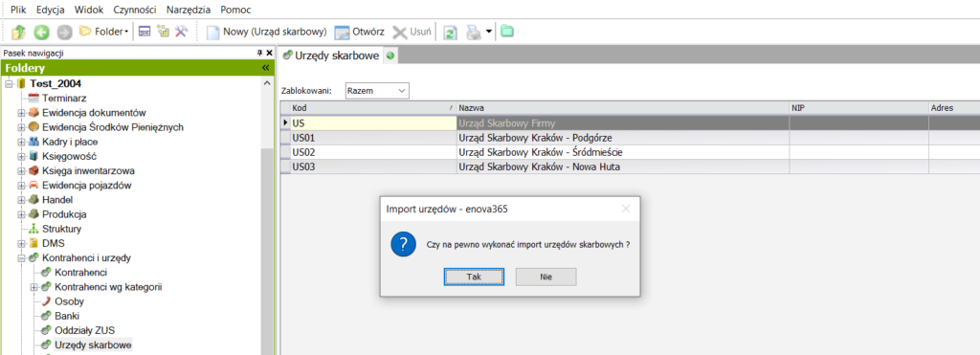This screenshot has height=355, width=980.
Task: Open the Widok menu
Action: [89, 10]
